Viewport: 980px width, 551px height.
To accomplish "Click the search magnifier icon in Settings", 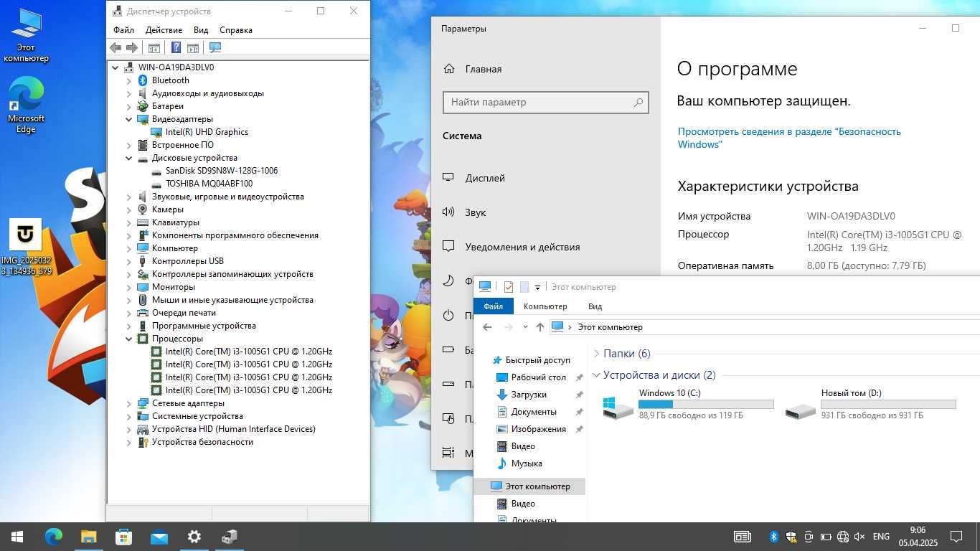I will point(638,102).
